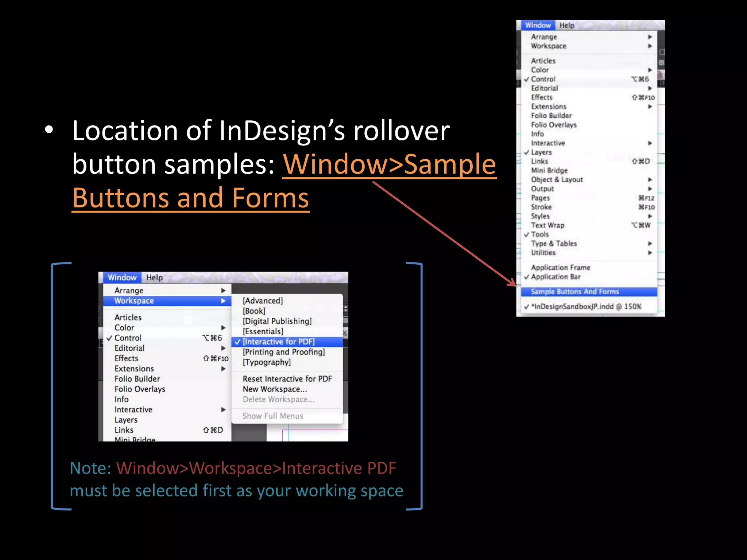
Task: Open Folio Builder panel from right menu
Action: tap(551, 116)
